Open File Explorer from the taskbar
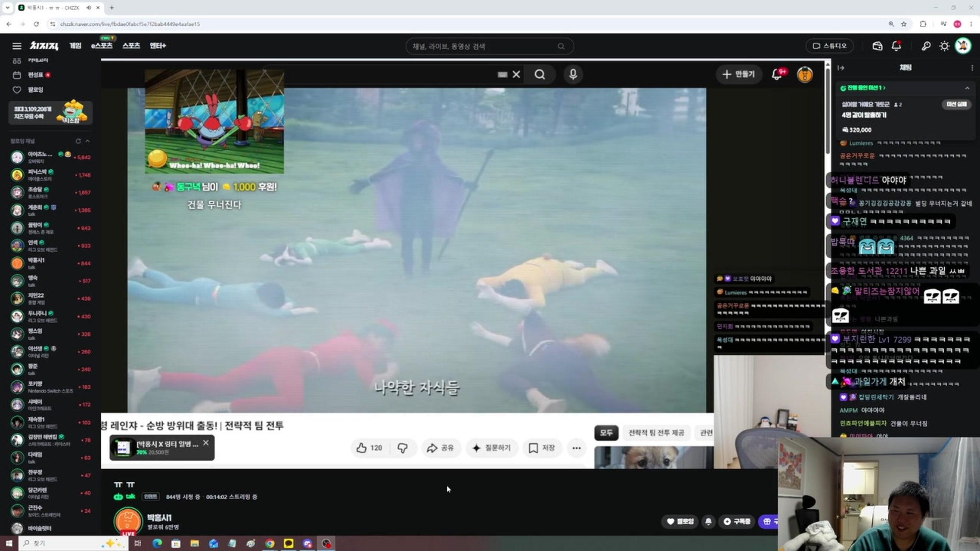Screen dimensions: 980x551 pyautogui.click(x=195, y=543)
